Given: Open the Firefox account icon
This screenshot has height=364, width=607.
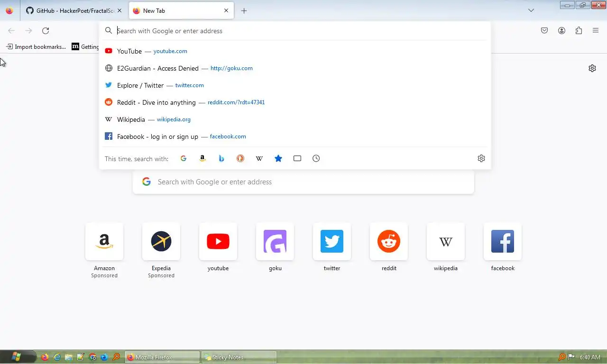Looking at the screenshot, I should pyautogui.click(x=561, y=30).
